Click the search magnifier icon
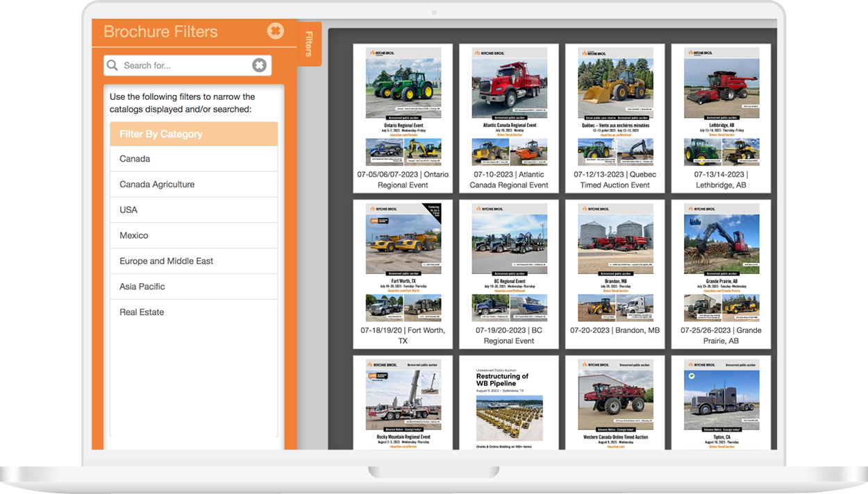The image size is (868, 494). (112, 65)
